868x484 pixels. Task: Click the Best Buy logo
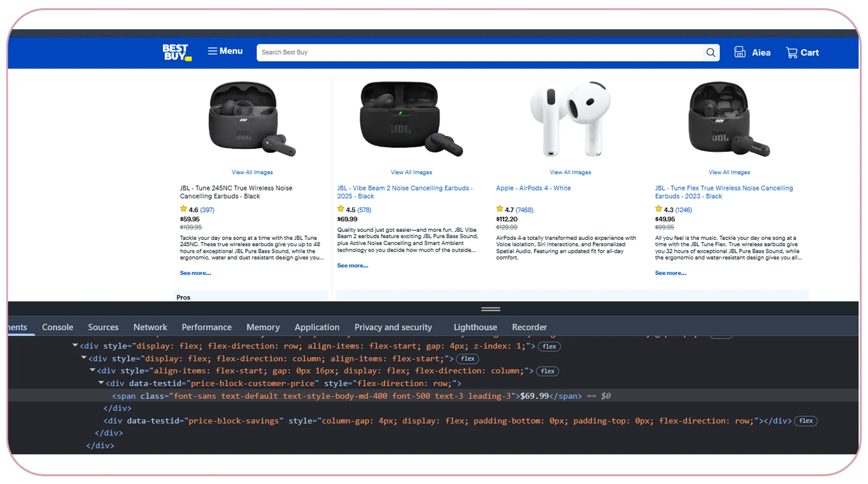point(176,52)
